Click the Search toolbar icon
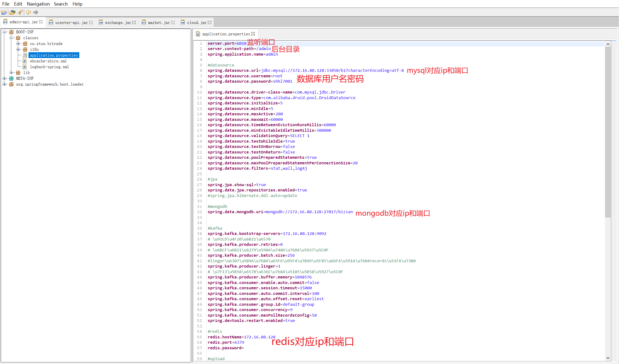 (x=20, y=12)
